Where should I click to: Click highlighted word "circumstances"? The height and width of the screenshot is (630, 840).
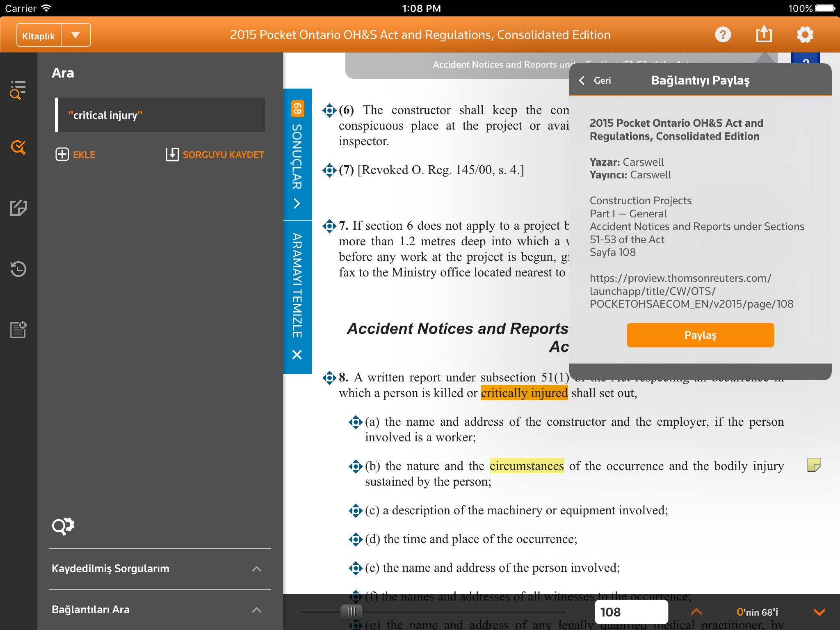pos(527,466)
